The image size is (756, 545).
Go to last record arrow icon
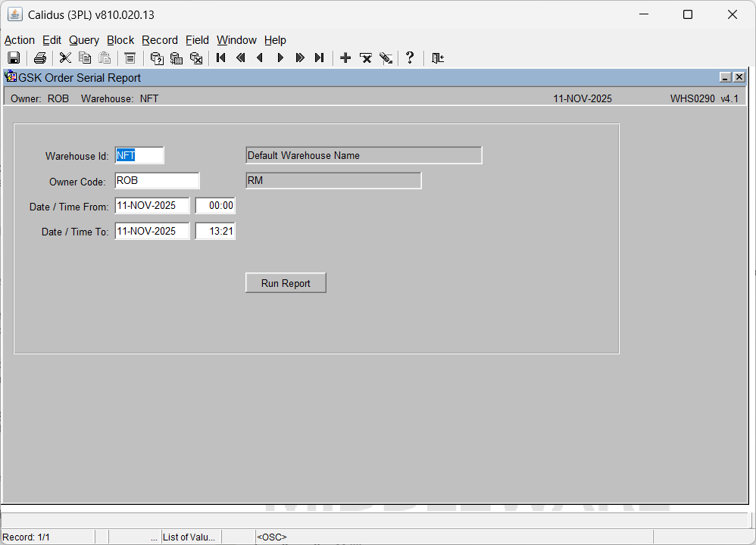(x=319, y=58)
